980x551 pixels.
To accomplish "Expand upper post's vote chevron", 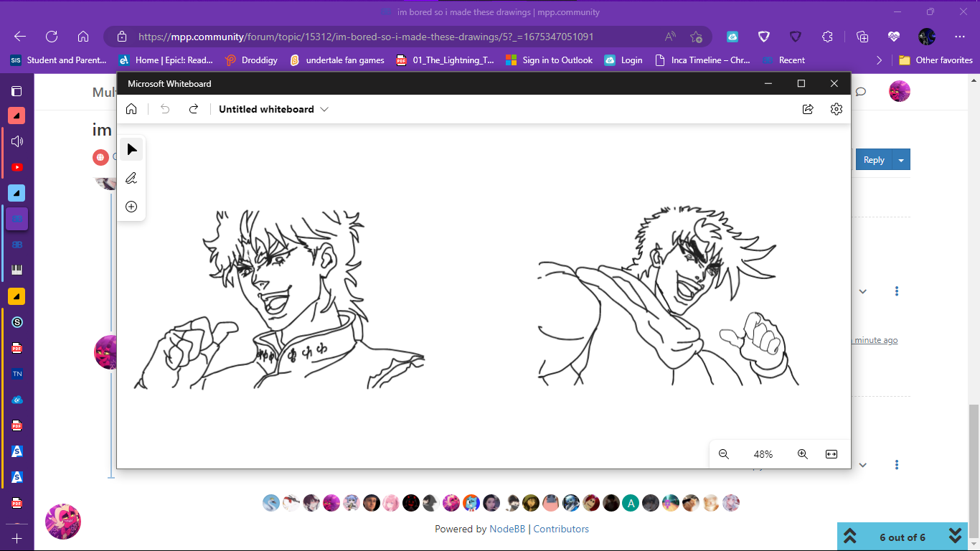I will [863, 291].
